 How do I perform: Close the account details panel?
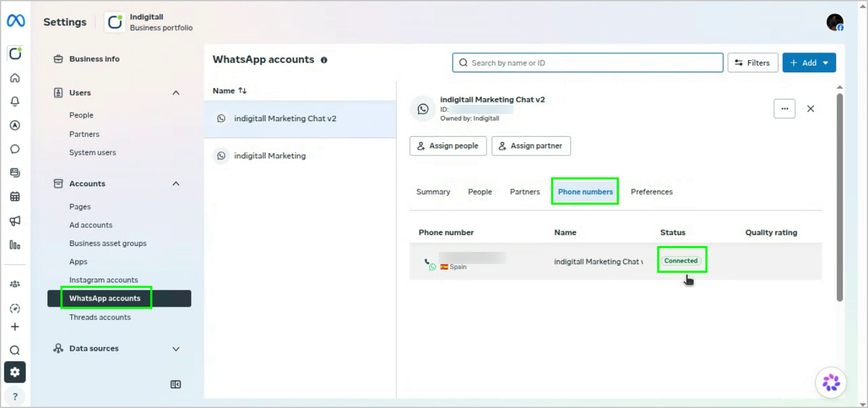pos(811,108)
